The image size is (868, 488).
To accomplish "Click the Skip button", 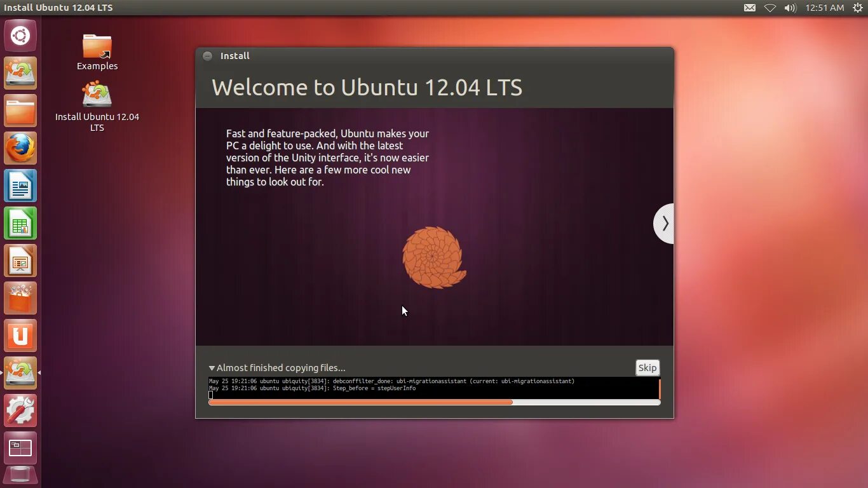I will 648,367.
